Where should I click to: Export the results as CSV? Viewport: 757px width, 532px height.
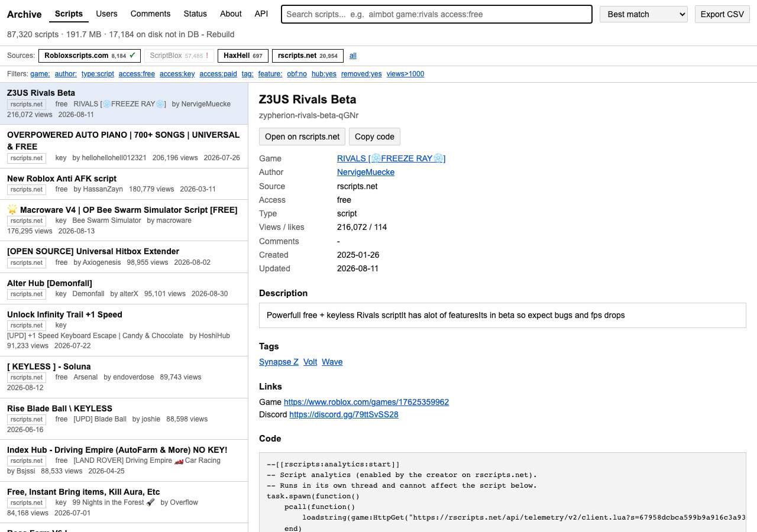click(x=722, y=14)
